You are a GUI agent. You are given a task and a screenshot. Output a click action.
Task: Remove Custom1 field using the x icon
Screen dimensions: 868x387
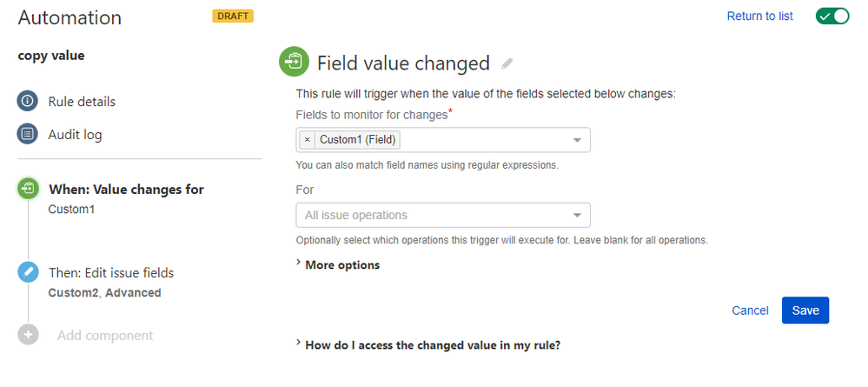coord(308,140)
